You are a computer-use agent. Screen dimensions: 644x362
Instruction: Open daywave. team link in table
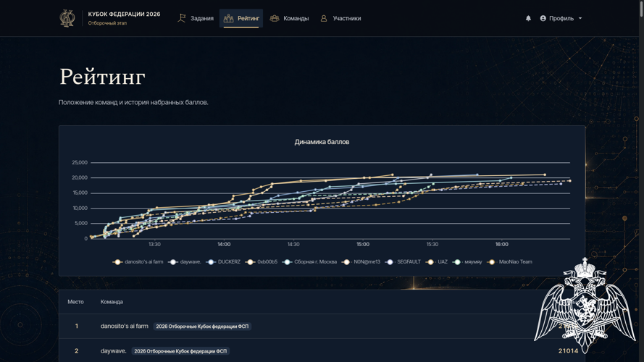[x=113, y=351]
